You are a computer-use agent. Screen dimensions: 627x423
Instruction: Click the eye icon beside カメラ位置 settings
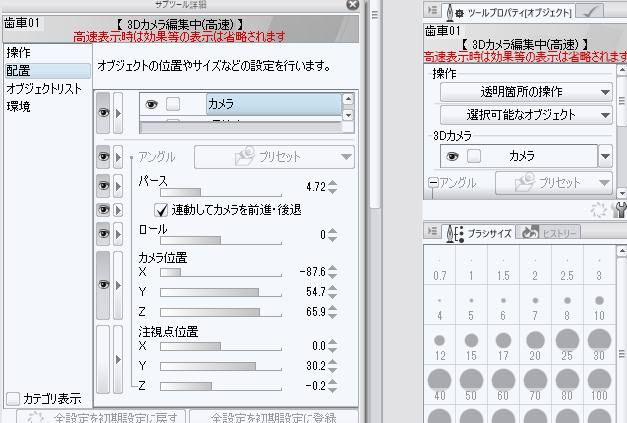(103, 284)
